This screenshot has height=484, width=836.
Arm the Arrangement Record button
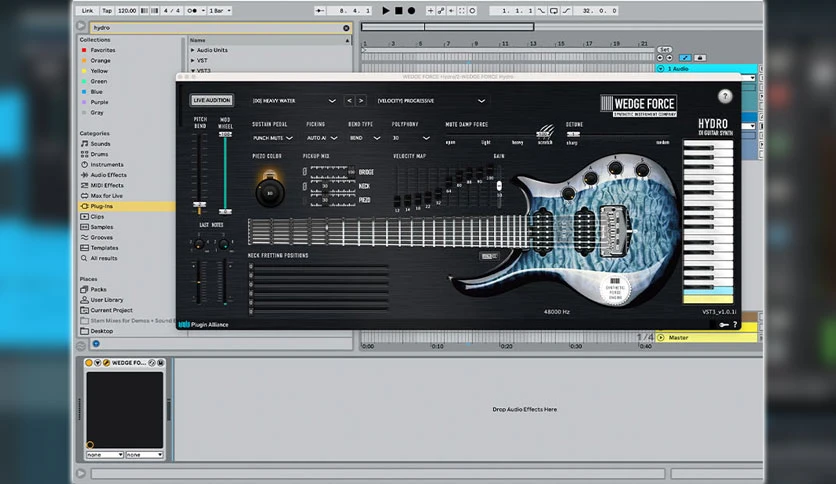click(412, 11)
